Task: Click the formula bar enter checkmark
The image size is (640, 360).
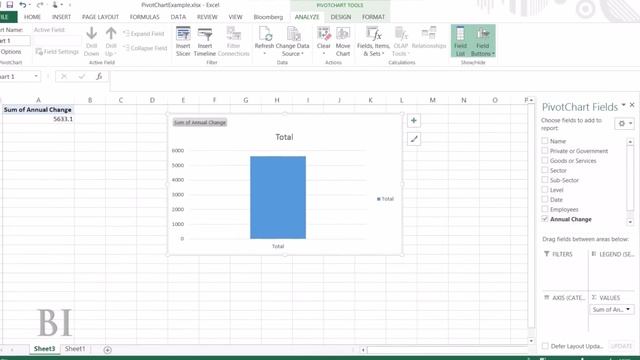Action: 81,76
